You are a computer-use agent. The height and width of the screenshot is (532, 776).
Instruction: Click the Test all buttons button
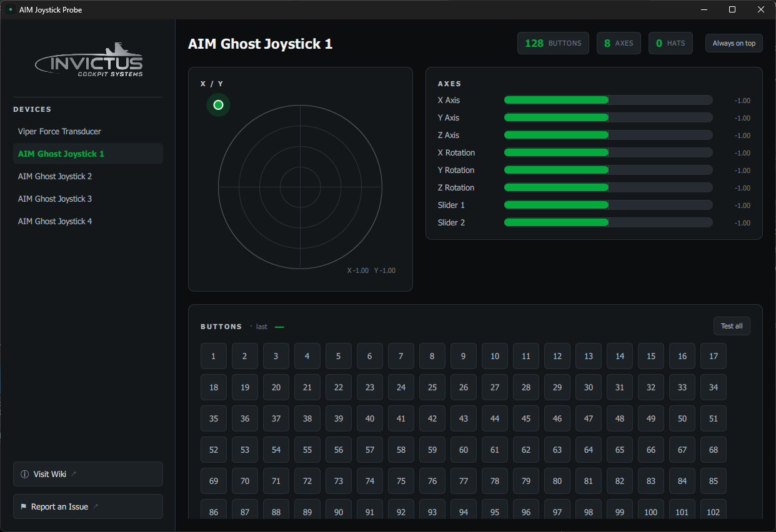click(x=732, y=326)
